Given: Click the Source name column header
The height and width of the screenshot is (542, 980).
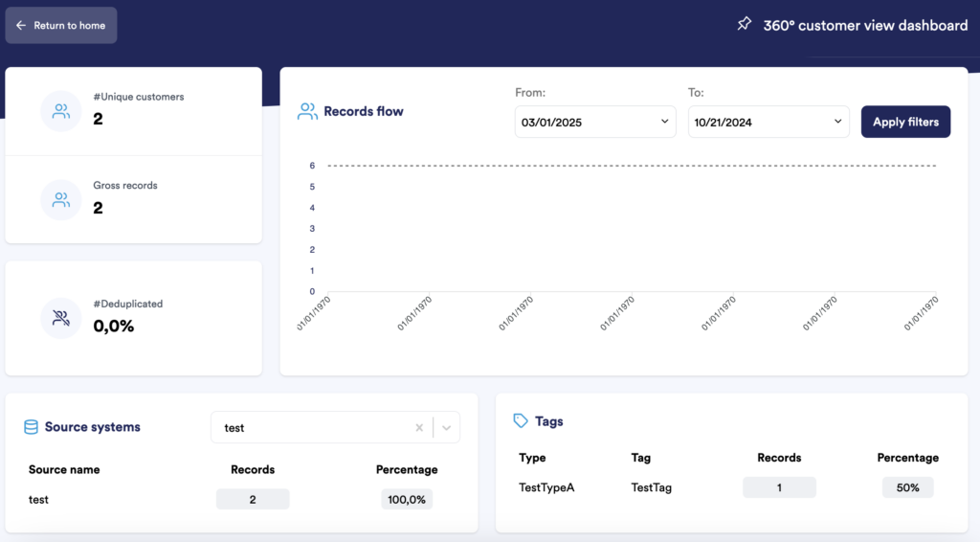Looking at the screenshot, I should [x=64, y=469].
